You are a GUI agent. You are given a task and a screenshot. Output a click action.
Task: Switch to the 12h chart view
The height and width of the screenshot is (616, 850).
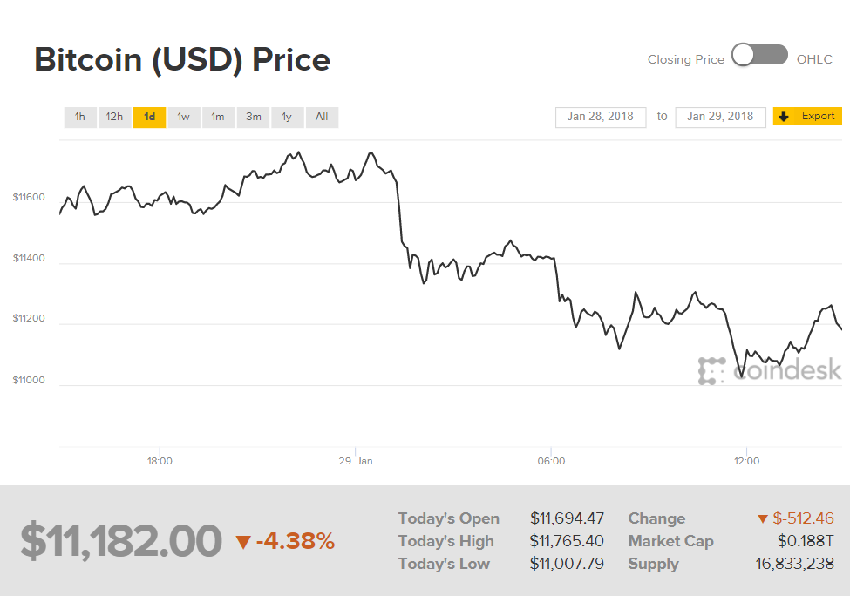coord(114,117)
